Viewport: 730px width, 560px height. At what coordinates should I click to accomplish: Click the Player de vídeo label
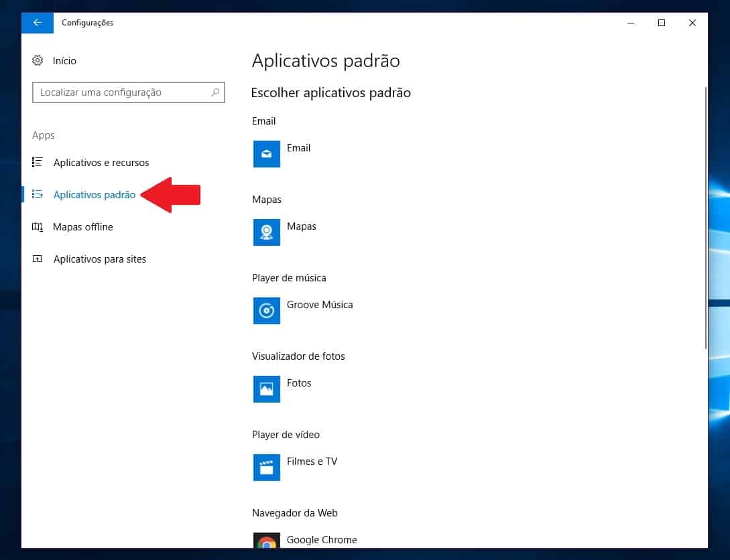[x=286, y=435]
